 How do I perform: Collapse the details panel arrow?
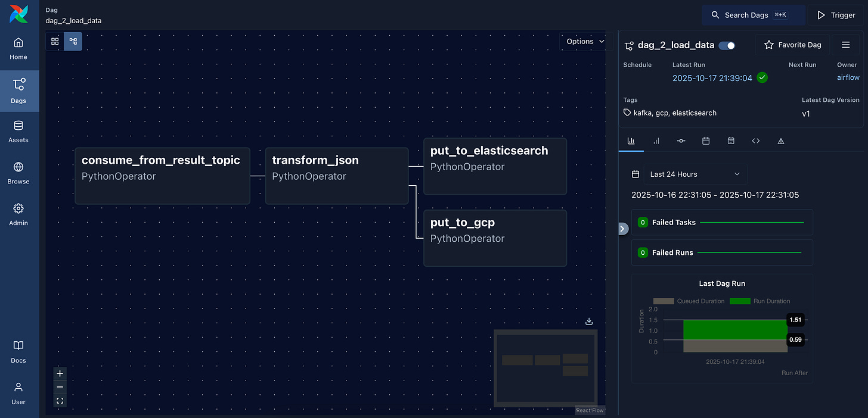pos(622,229)
